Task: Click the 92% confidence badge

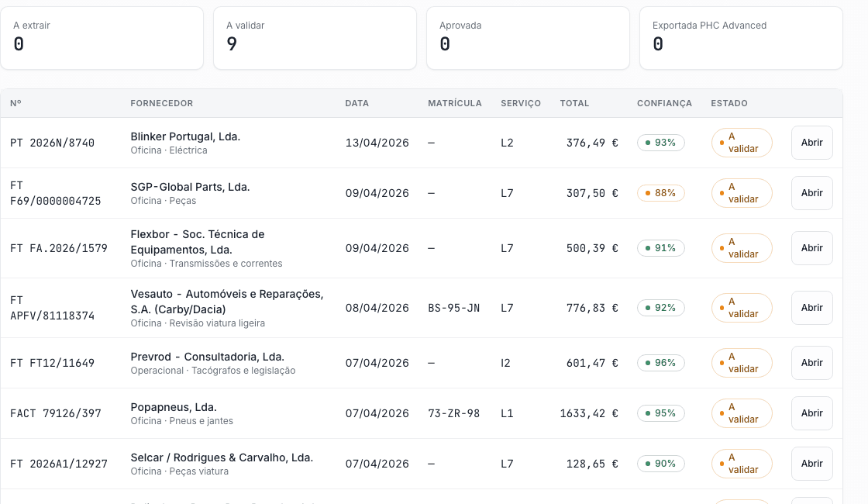Action: pyautogui.click(x=661, y=308)
